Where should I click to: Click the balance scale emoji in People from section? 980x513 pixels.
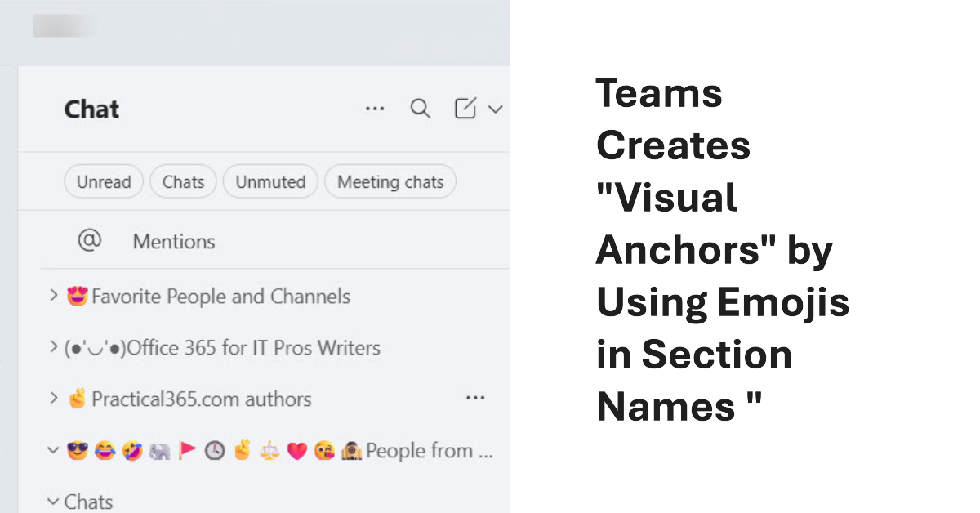[x=269, y=450]
